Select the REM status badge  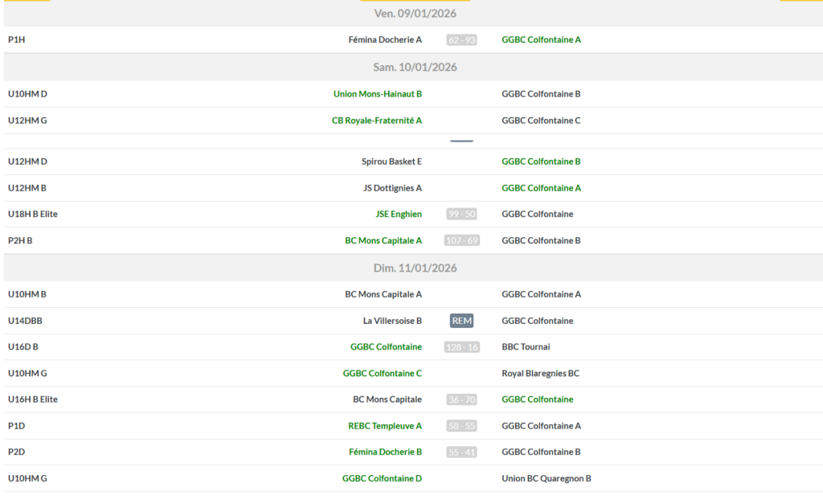[461, 321]
